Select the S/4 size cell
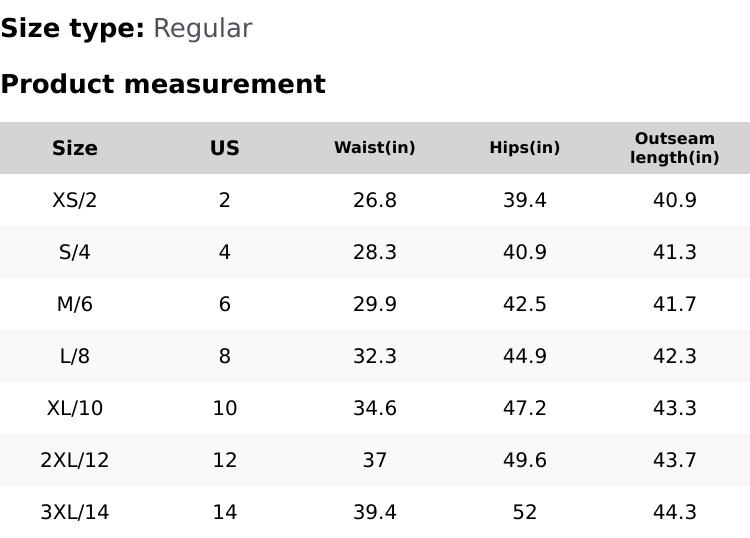750x538 pixels. click(75, 252)
